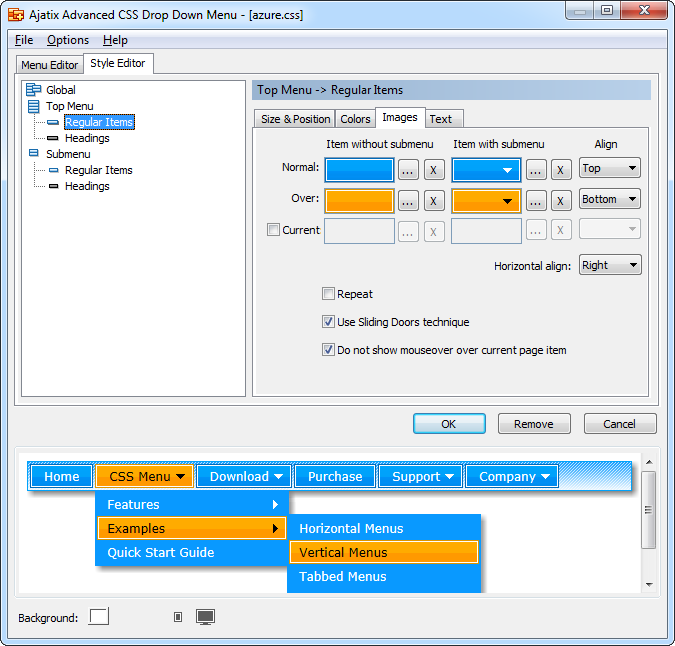Click Purchase in the menu preview
This screenshot has height=646, width=675.
click(335, 476)
